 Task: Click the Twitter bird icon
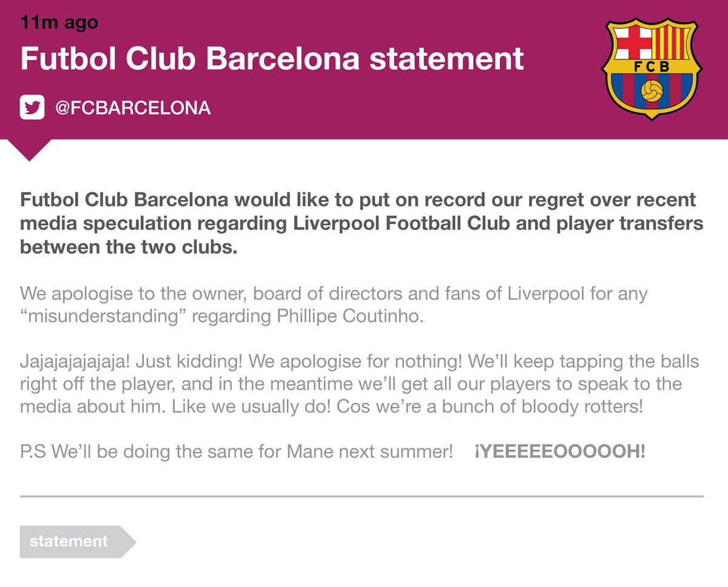coord(32,108)
